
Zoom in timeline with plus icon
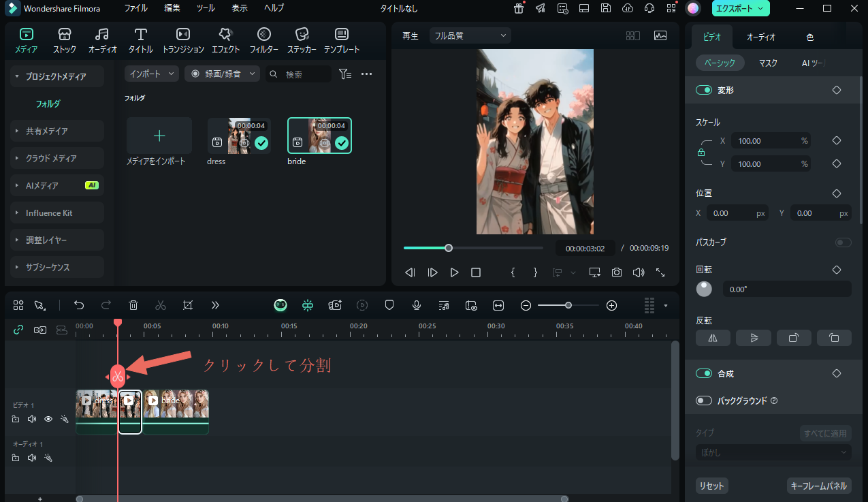pyautogui.click(x=611, y=305)
